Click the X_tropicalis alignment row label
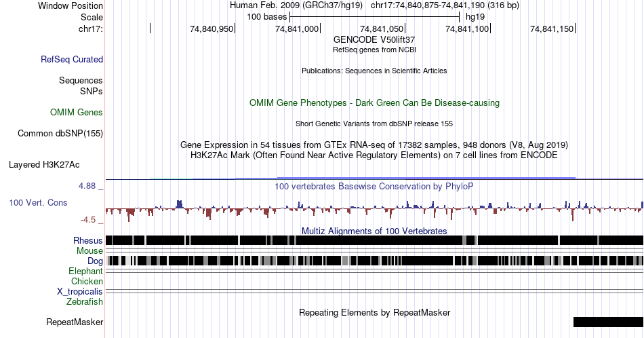Image resolution: width=644 pixels, height=338 pixels. tap(80, 292)
